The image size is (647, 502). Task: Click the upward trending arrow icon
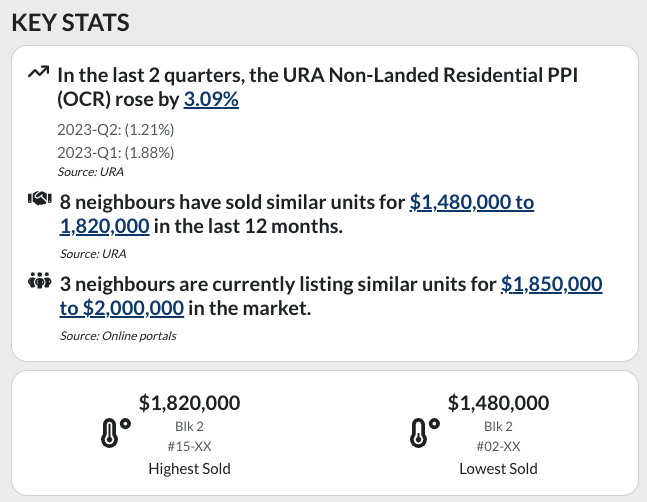coord(38,72)
